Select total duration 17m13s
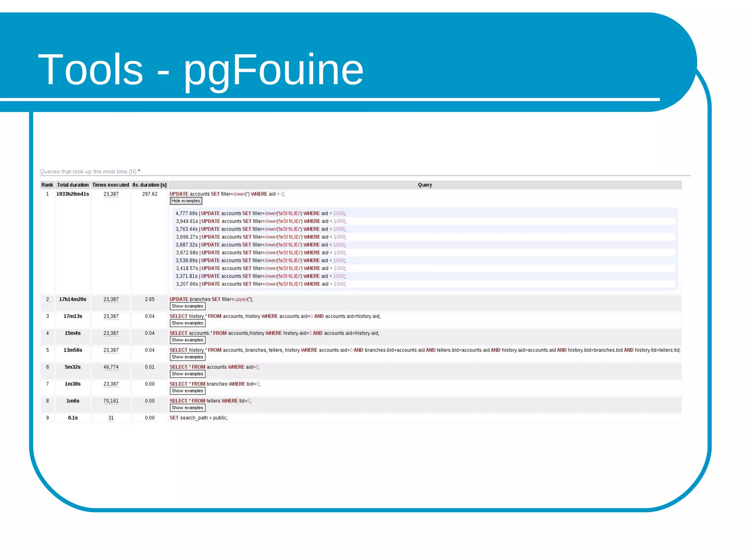 (73, 316)
